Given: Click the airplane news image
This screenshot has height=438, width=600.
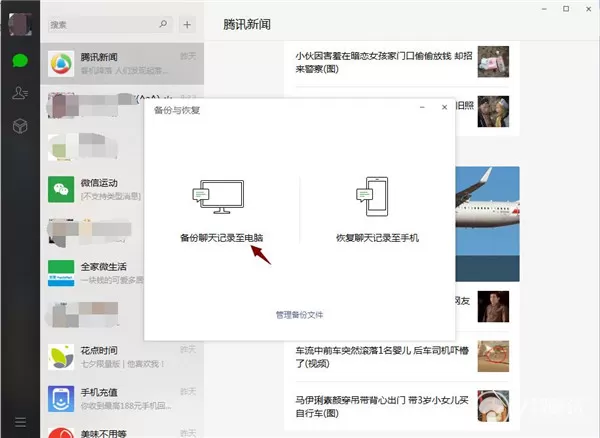Looking at the screenshot, I should 488,224.
